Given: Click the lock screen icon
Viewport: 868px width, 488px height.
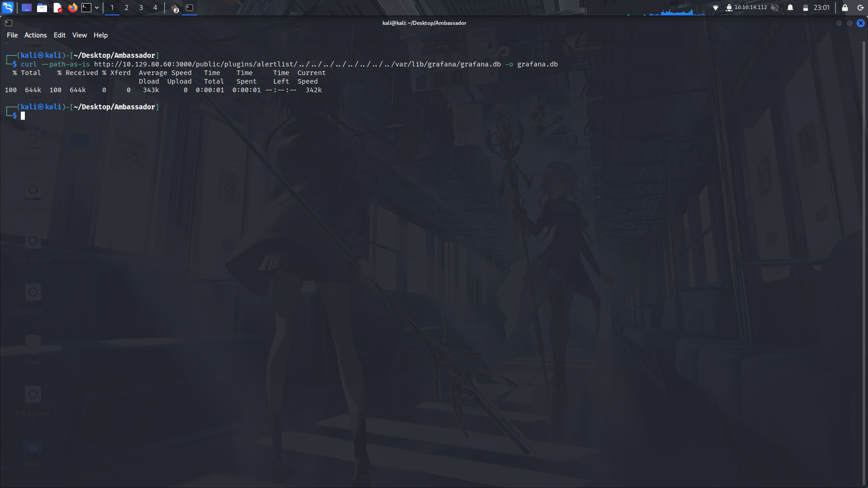Looking at the screenshot, I should tap(844, 7).
